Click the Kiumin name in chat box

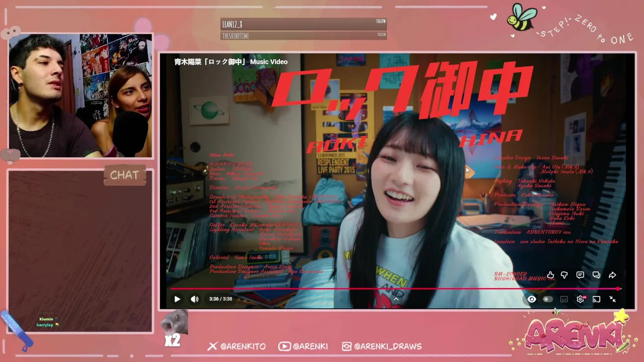(x=46, y=319)
